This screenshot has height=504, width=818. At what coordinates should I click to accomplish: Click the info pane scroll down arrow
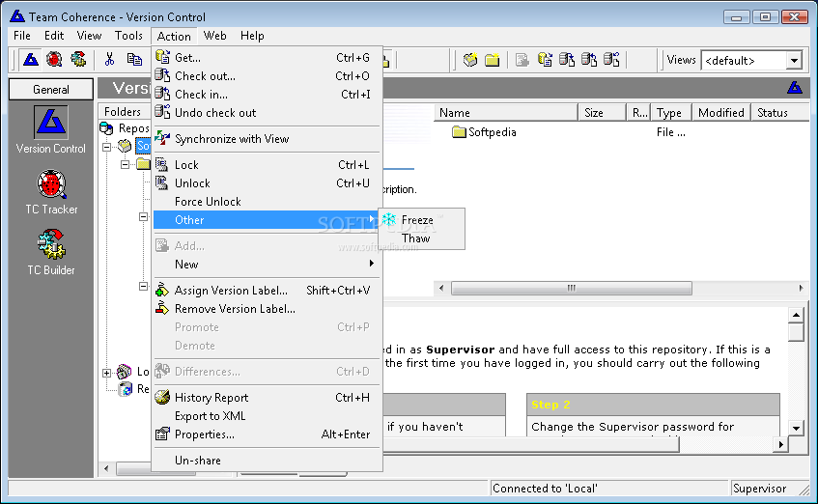click(x=796, y=429)
